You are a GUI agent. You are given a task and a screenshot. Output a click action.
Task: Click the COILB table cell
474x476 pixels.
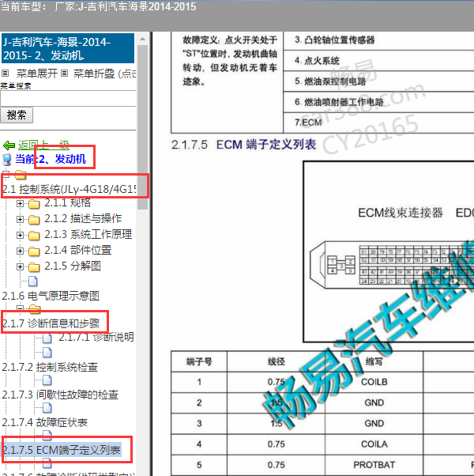click(374, 382)
